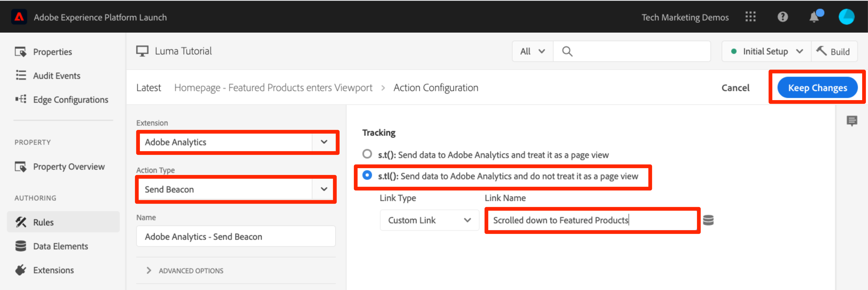Open notifications bell icon
868x290 pixels.
click(x=814, y=17)
